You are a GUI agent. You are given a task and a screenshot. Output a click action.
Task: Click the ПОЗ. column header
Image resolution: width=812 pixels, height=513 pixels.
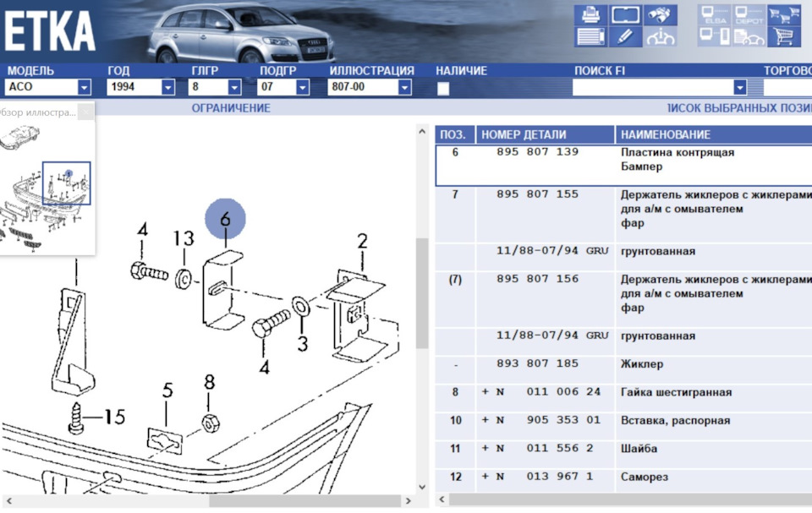click(455, 134)
